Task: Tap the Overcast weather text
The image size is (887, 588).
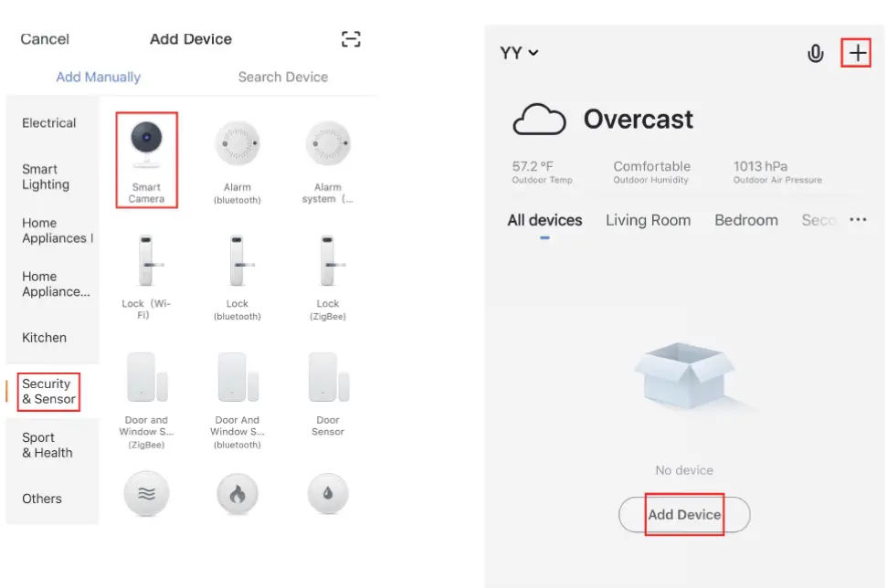Action: pos(639,120)
